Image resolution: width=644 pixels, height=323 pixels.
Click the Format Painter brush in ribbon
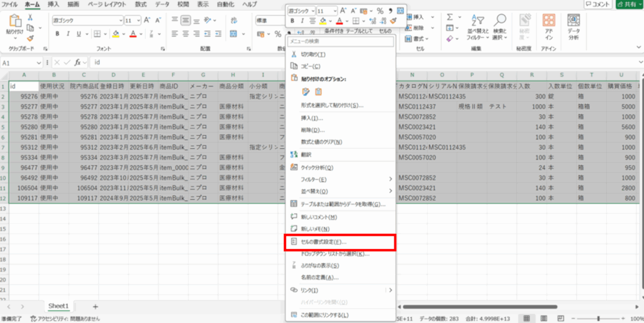click(30, 38)
